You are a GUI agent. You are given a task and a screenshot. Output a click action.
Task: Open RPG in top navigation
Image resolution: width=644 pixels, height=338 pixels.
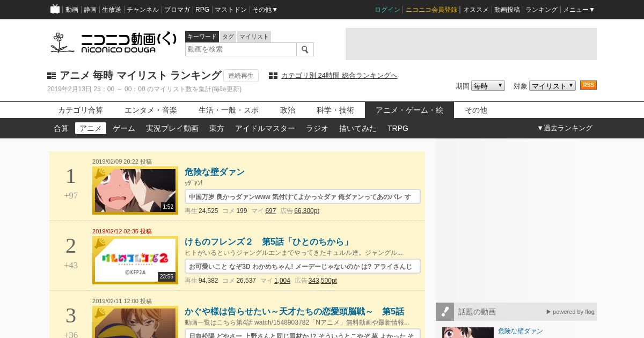(202, 10)
